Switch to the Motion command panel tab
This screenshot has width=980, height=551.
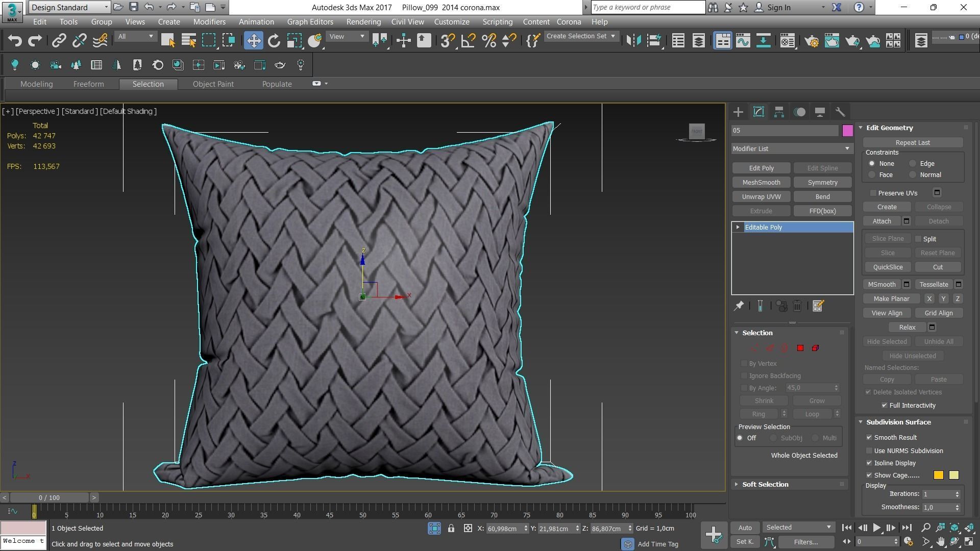pyautogui.click(x=799, y=112)
